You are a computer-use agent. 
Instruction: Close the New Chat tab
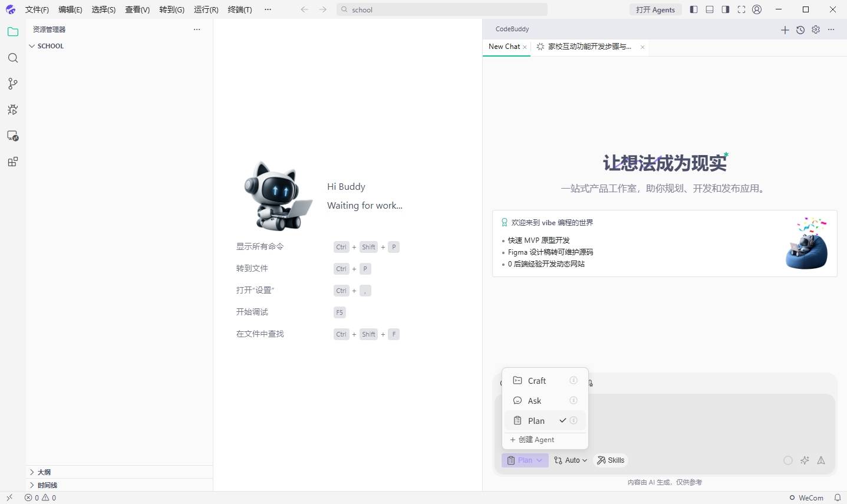tap(525, 47)
